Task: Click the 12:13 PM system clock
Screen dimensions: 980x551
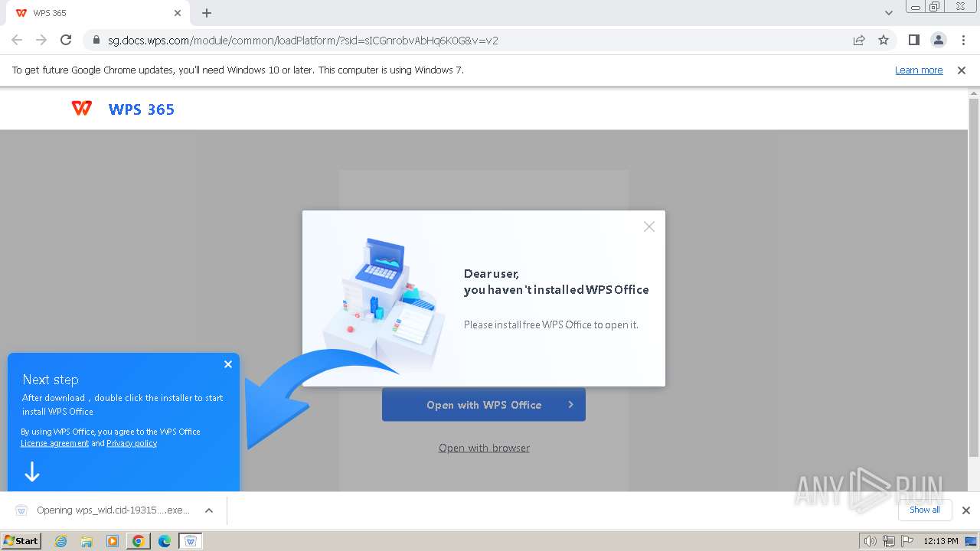Action: 941,541
